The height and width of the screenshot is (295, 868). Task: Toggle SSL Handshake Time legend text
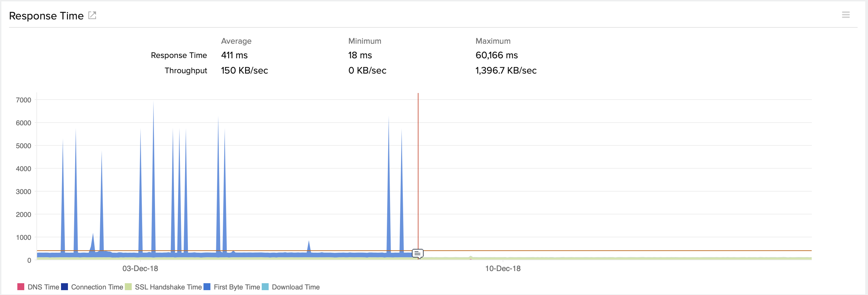[x=168, y=287]
